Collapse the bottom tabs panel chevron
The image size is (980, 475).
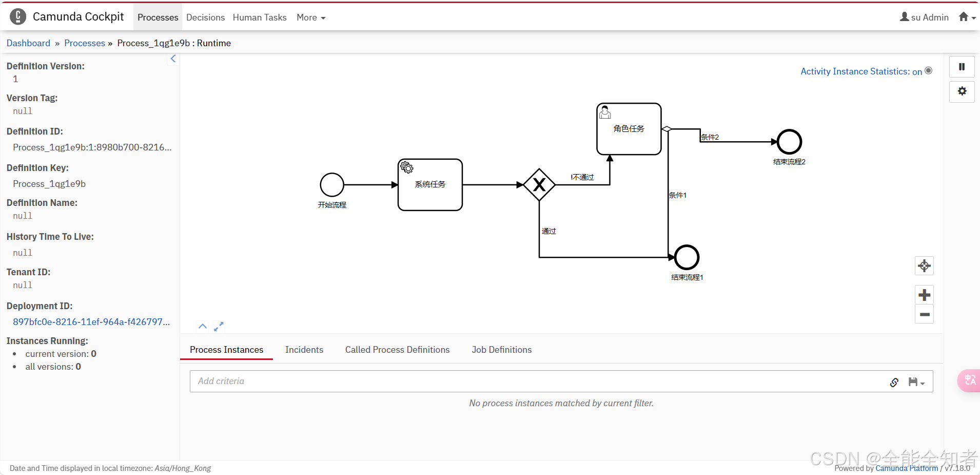point(203,326)
